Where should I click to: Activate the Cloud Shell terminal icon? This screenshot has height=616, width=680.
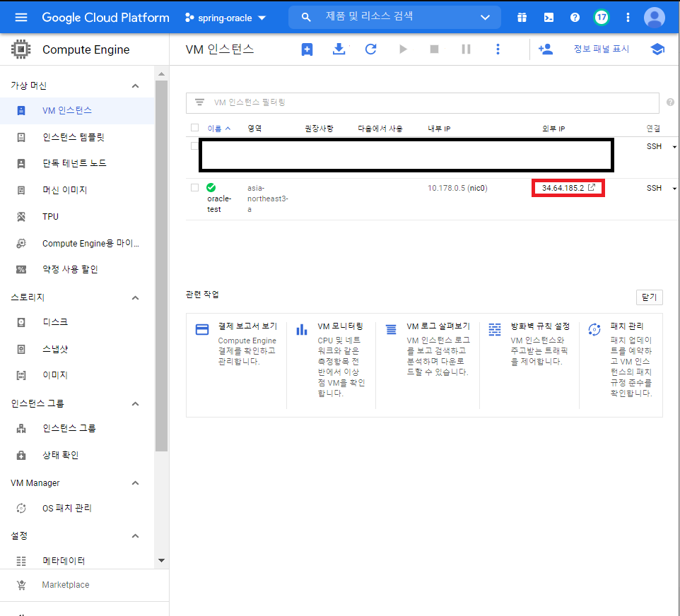tap(549, 18)
